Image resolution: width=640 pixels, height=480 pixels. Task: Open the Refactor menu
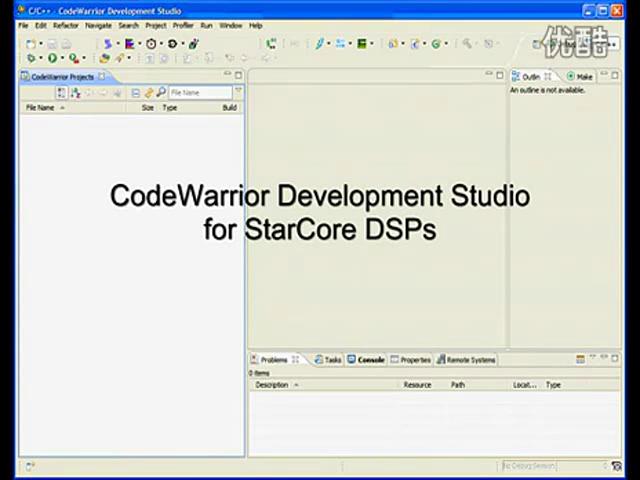point(66,25)
